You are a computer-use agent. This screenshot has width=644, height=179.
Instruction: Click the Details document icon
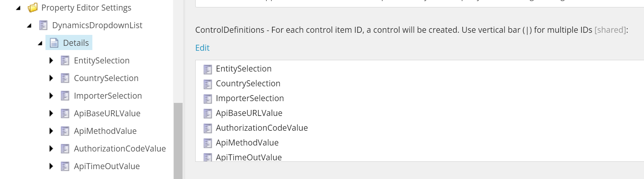[54, 43]
